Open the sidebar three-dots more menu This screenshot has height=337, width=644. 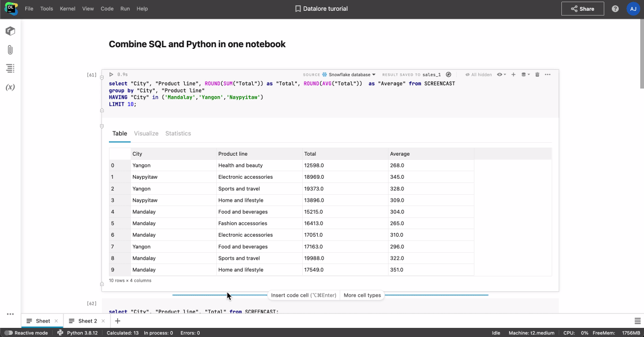[x=10, y=314]
